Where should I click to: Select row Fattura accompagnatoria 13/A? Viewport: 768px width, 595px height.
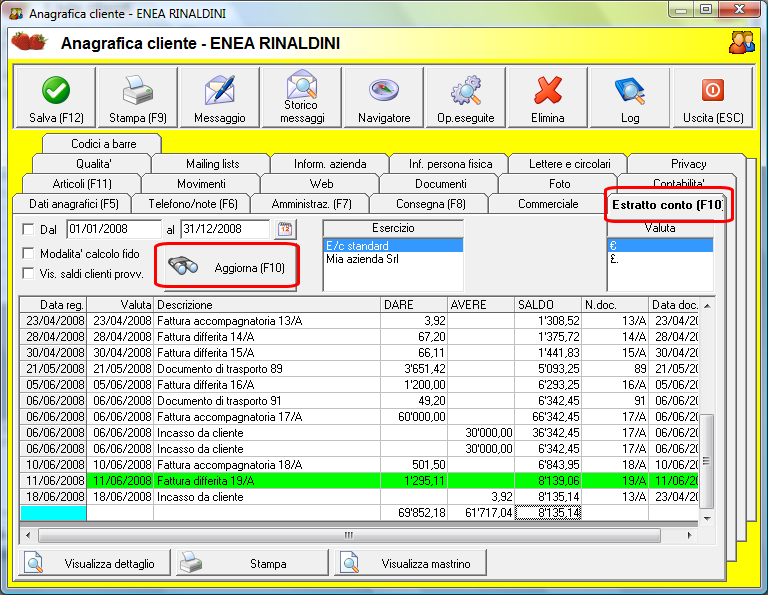tap(359, 321)
